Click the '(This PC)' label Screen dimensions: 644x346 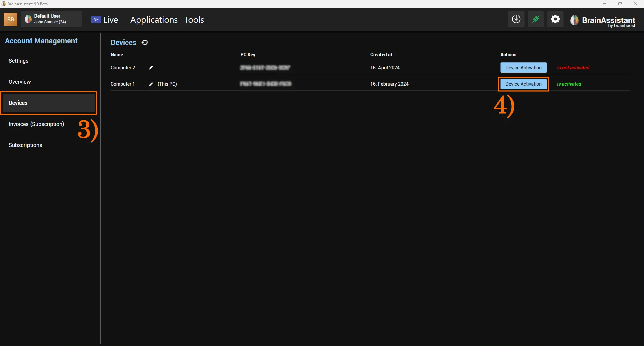pos(167,84)
